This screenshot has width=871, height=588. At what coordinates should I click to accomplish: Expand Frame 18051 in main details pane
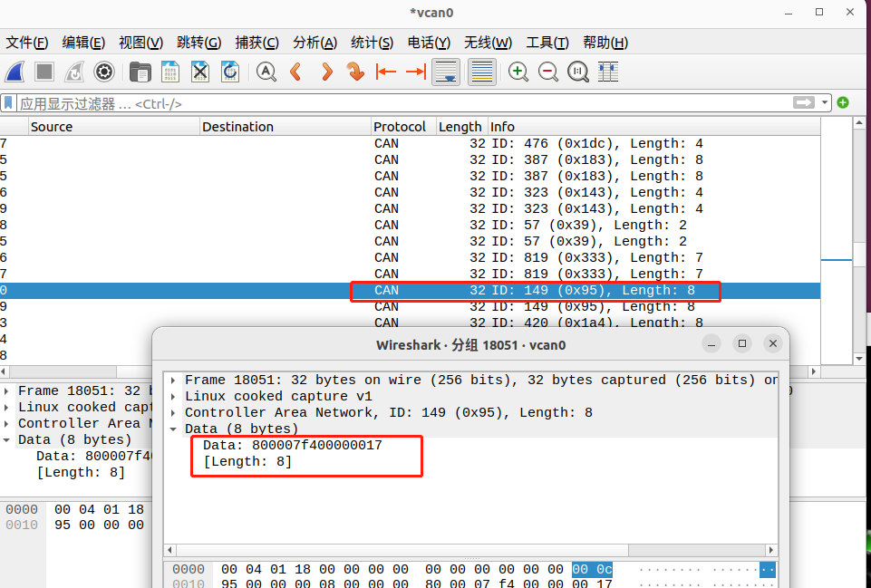(6, 390)
